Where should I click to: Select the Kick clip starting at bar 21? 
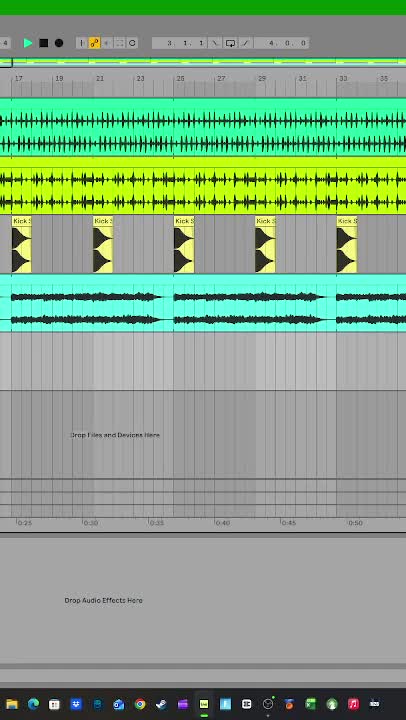pos(103,244)
